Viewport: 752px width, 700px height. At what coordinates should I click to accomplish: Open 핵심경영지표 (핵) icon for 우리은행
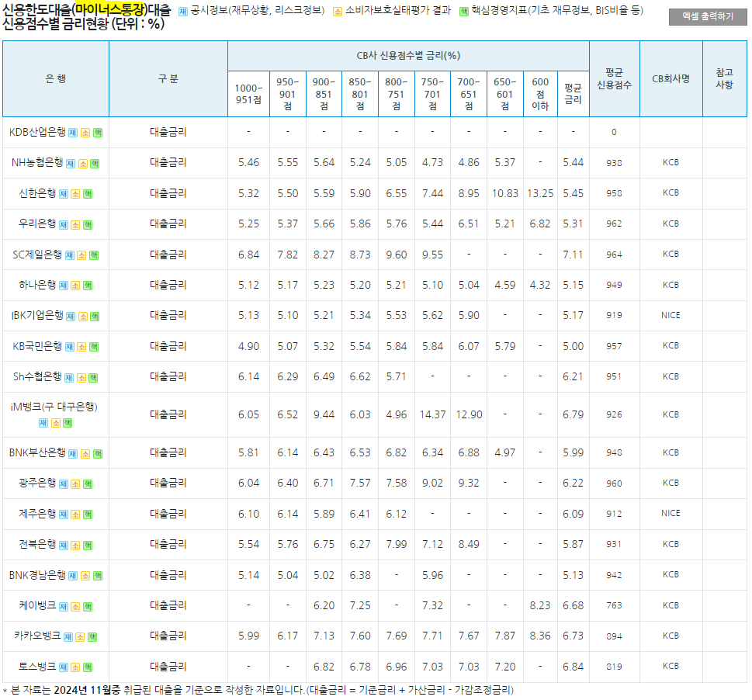(x=88, y=224)
